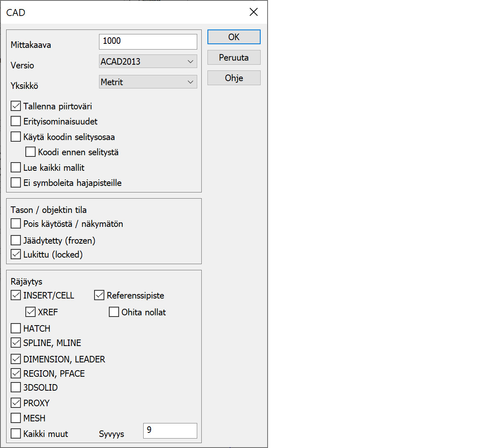Tick Käytä koodin selitysosaa checkbox
This screenshot has width=491, height=448.
click(16, 137)
